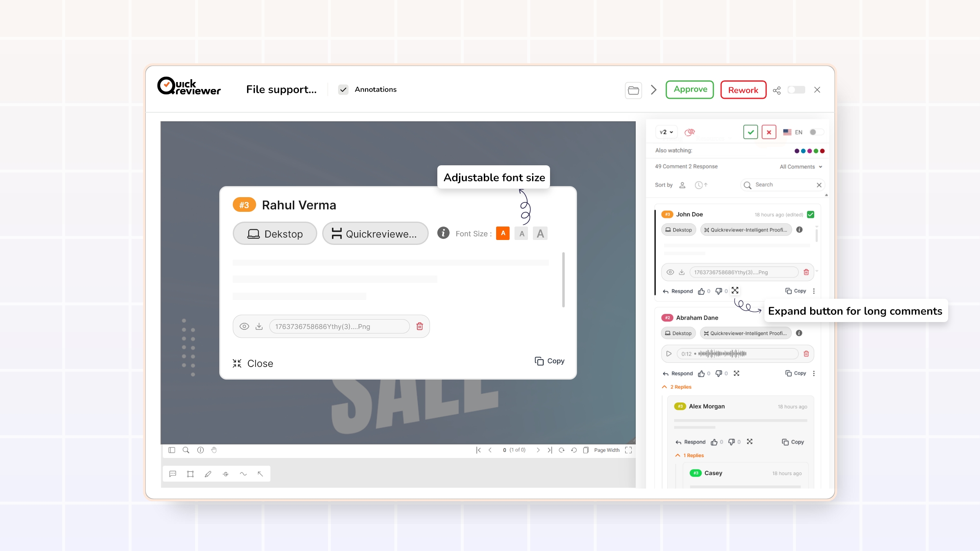
Task: Select the strikethrough annotation tool
Action: click(x=225, y=474)
